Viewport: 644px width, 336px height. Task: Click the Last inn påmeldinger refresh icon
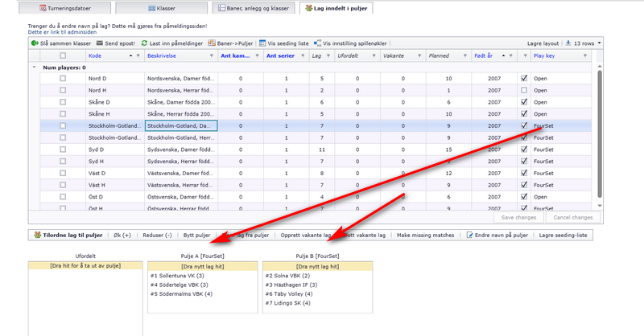pyautogui.click(x=144, y=43)
